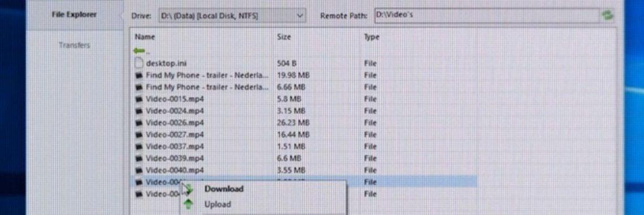Click the File type cell of Video-0039.mp4
This screenshot has width=644, height=215.
pyautogui.click(x=370, y=158)
